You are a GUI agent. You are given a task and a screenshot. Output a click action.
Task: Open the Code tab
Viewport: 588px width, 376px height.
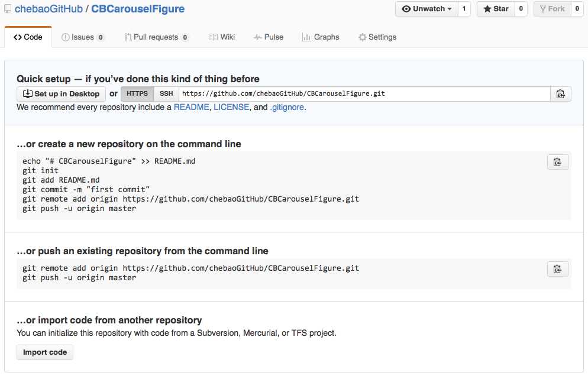(28, 37)
